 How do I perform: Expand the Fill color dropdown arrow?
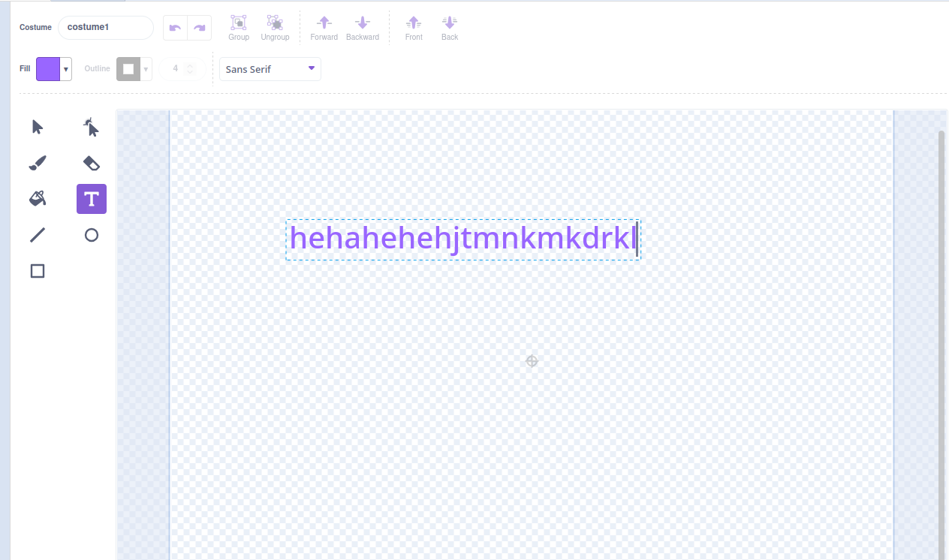point(66,69)
